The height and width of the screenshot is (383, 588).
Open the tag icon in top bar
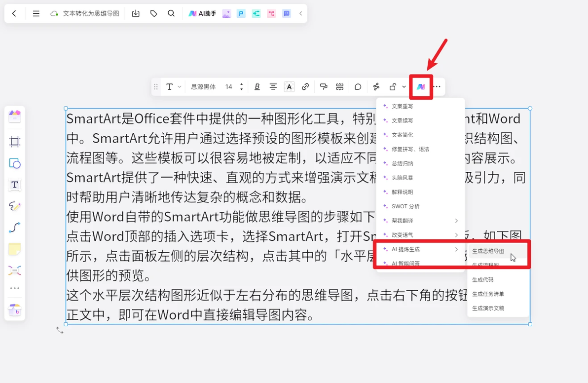(x=153, y=13)
